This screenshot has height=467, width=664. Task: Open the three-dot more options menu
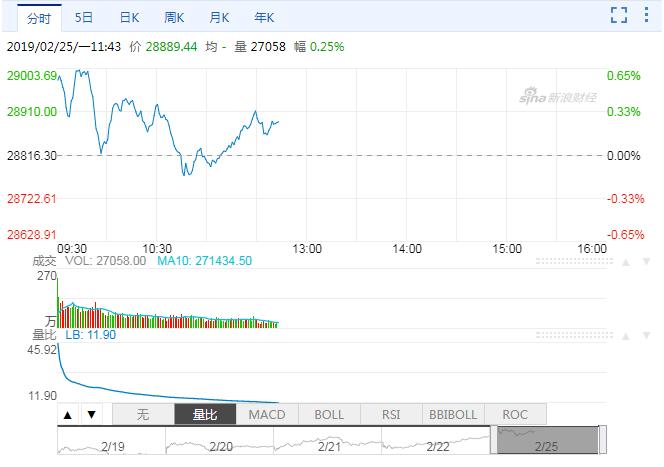pyautogui.click(x=648, y=15)
